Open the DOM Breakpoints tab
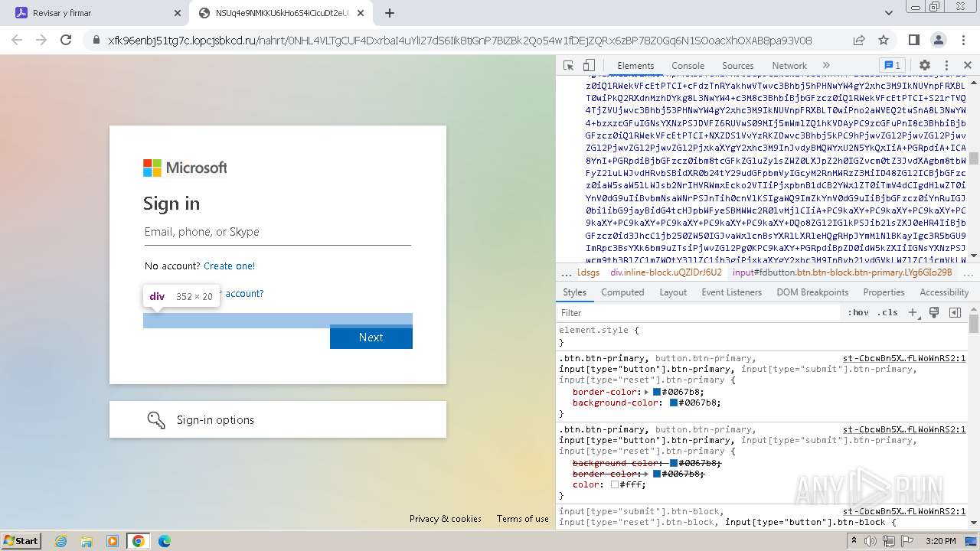This screenshot has height=551, width=980. coord(812,292)
